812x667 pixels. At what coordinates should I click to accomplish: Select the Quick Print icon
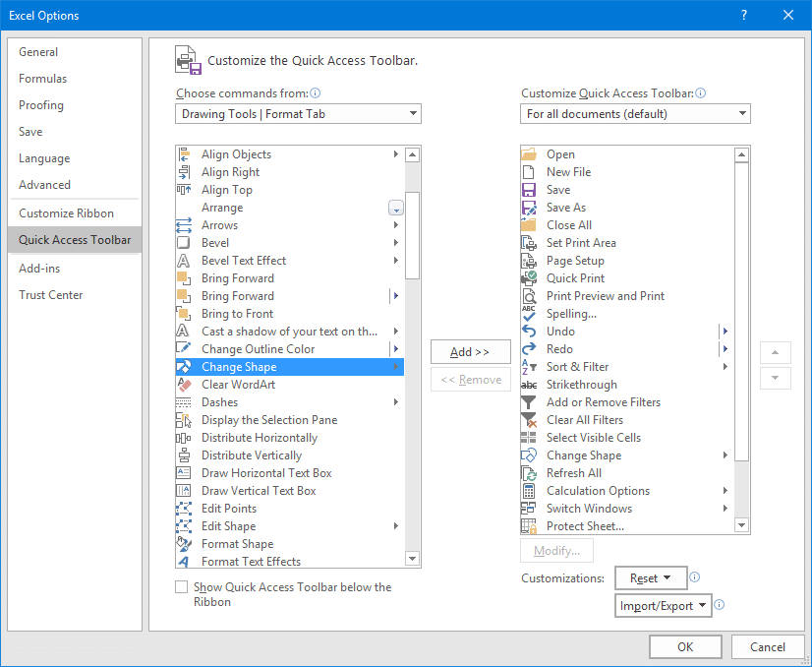tap(529, 278)
